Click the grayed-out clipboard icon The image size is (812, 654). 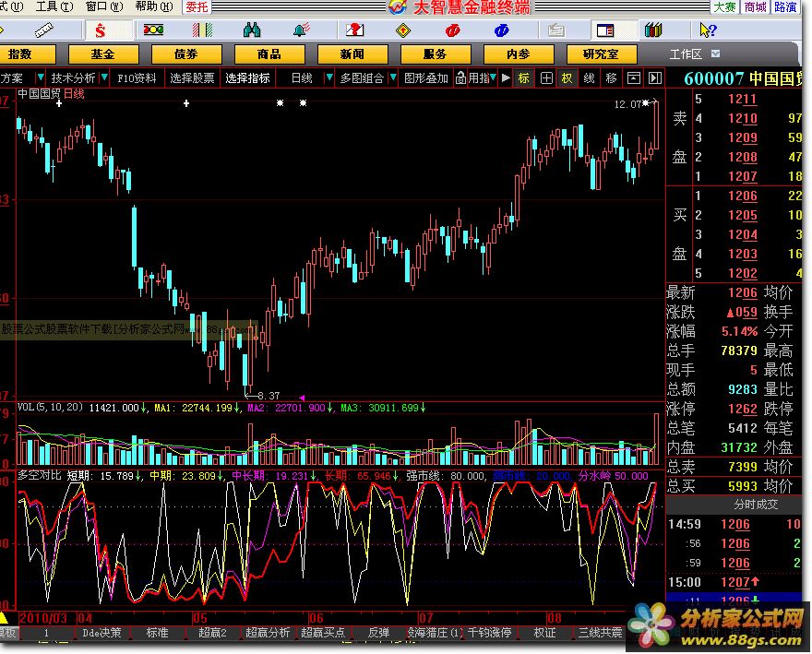tap(556, 30)
